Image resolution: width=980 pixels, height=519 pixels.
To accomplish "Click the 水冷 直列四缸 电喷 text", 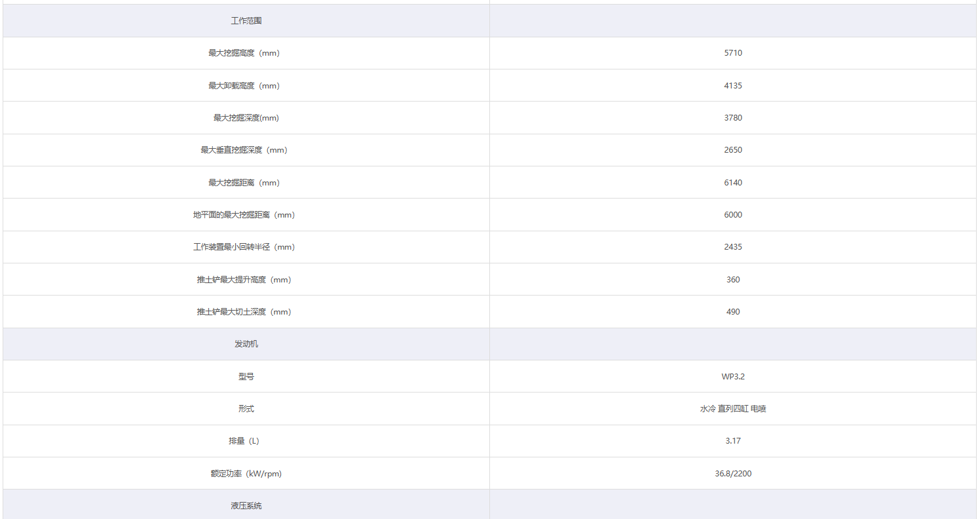I will click(x=733, y=409).
